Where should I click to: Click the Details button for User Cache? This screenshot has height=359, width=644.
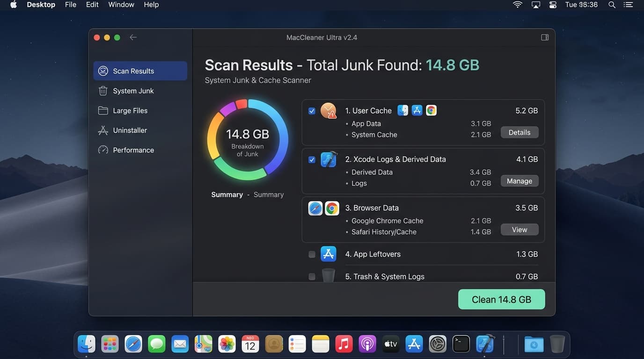(x=520, y=132)
